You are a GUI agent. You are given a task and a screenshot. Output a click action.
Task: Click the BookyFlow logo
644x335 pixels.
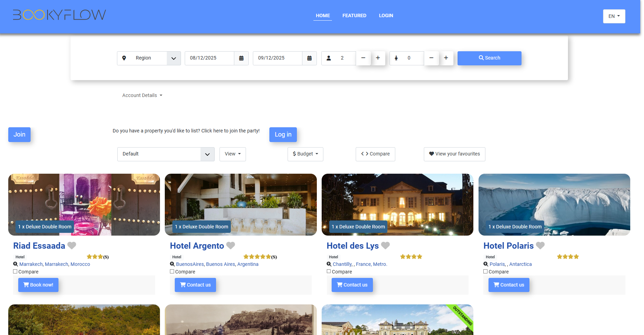coord(59,15)
